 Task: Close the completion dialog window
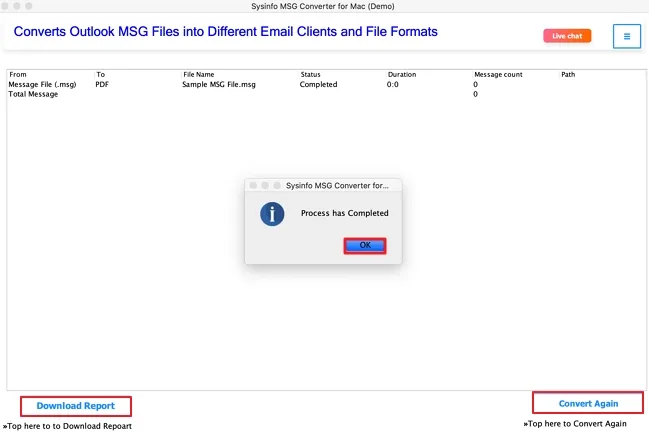point(253,185)
